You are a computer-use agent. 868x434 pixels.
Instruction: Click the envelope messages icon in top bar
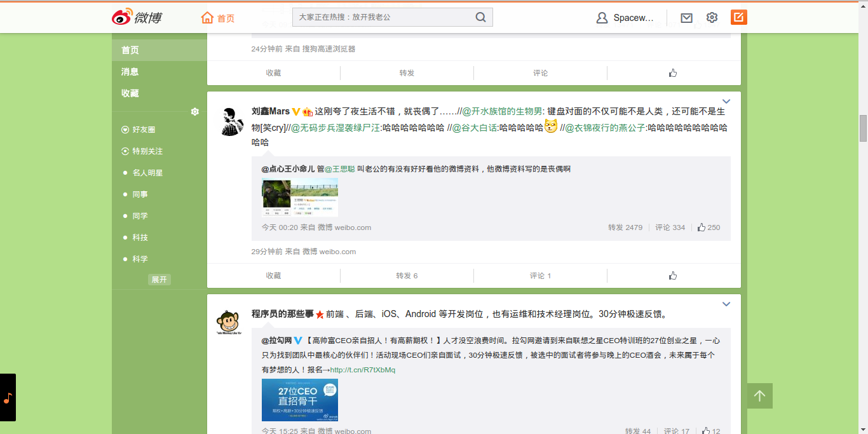686,18
